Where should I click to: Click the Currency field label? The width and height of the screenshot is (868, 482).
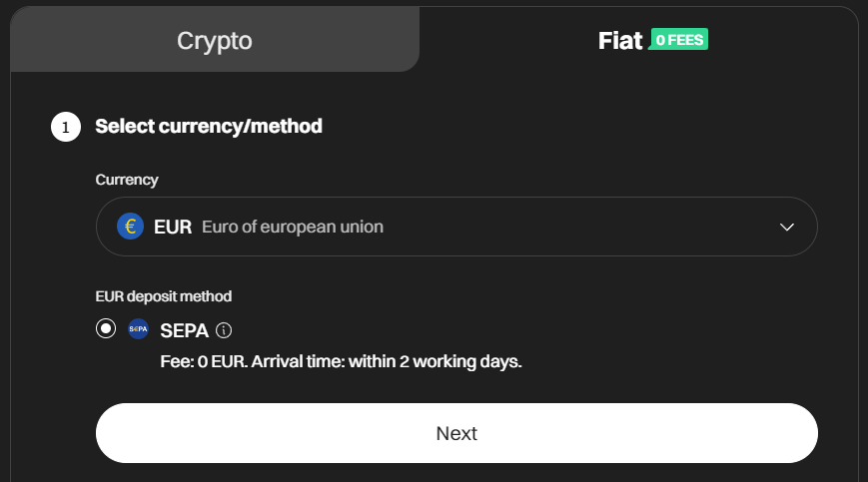127,181
